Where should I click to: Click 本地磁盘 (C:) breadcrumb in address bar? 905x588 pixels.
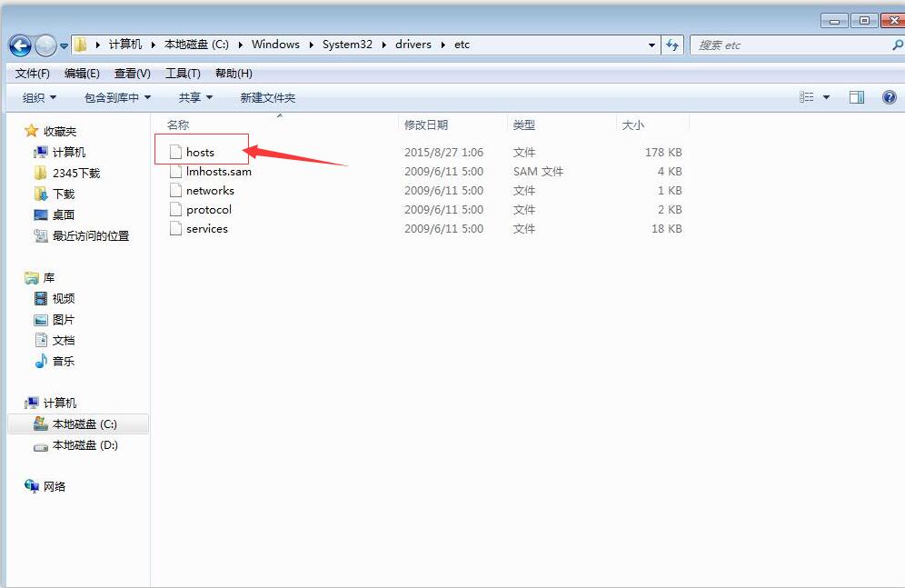pyautogui.click(x=196, y=45)
